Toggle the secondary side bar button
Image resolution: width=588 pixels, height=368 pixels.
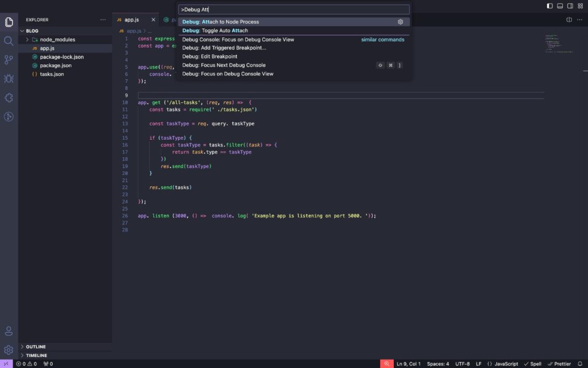click(570, 6)
